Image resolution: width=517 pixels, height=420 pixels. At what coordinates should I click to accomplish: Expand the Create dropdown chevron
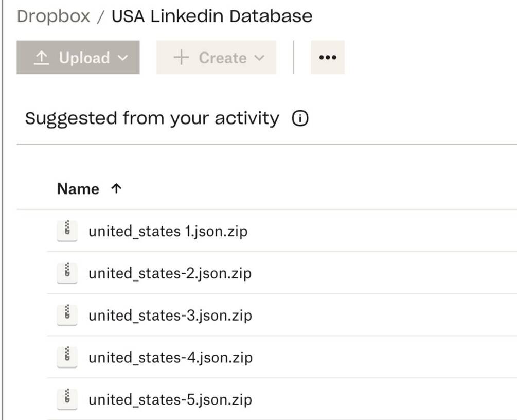click(259, 58)
